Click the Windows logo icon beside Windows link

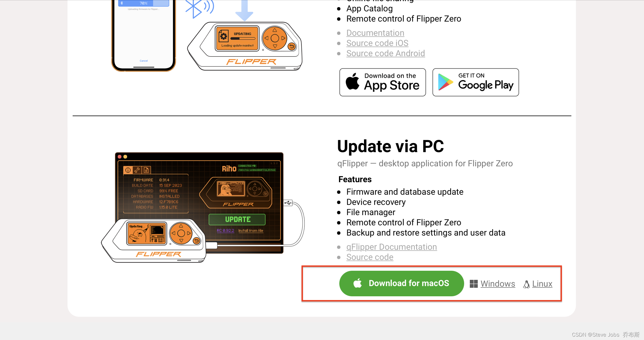pyautogui.click(x=473, y=284)
